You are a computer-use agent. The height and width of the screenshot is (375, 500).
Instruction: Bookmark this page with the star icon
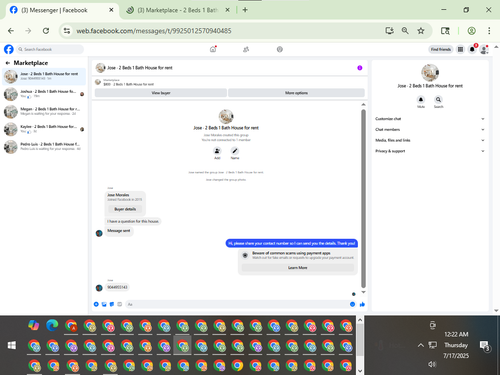tap(421, 31)
